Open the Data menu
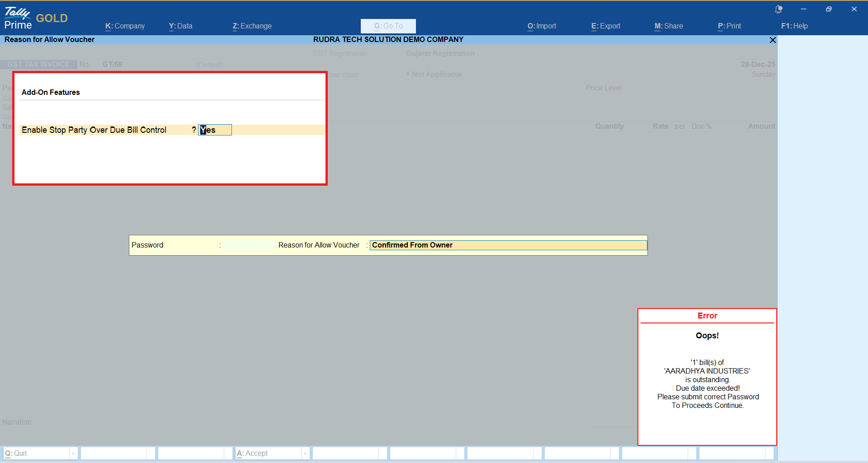The width and height of the screenshot is (868, 463). tap(180, 26)
